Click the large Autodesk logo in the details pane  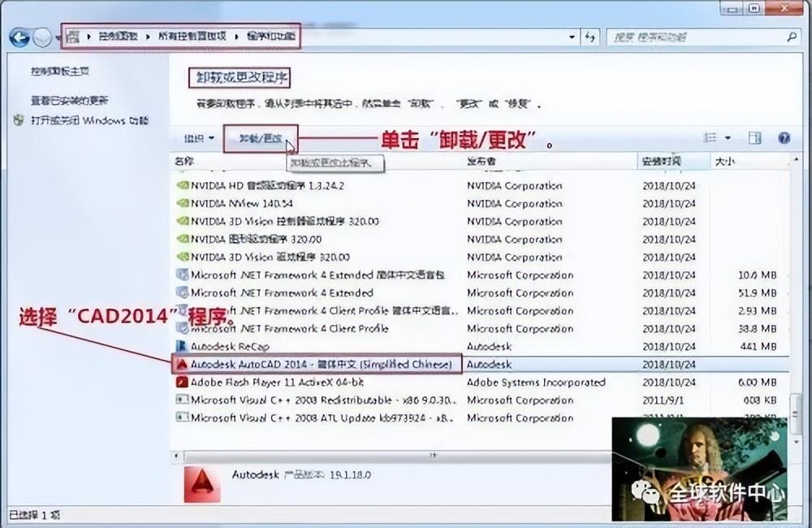[x=202, y=484]
